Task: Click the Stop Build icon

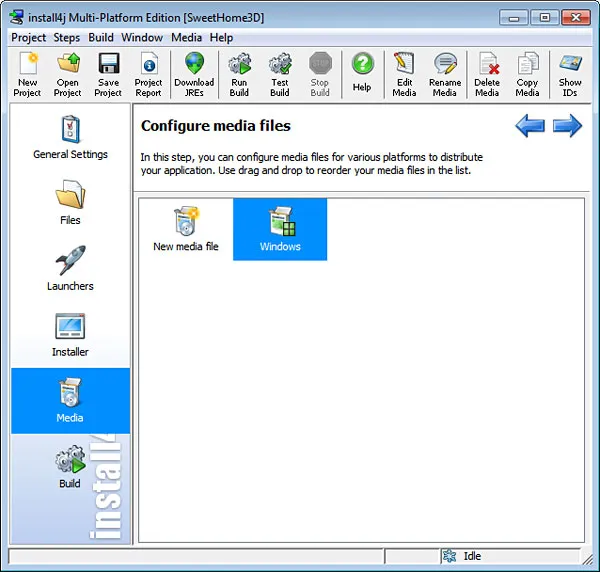Action: (x=320, y=75)
